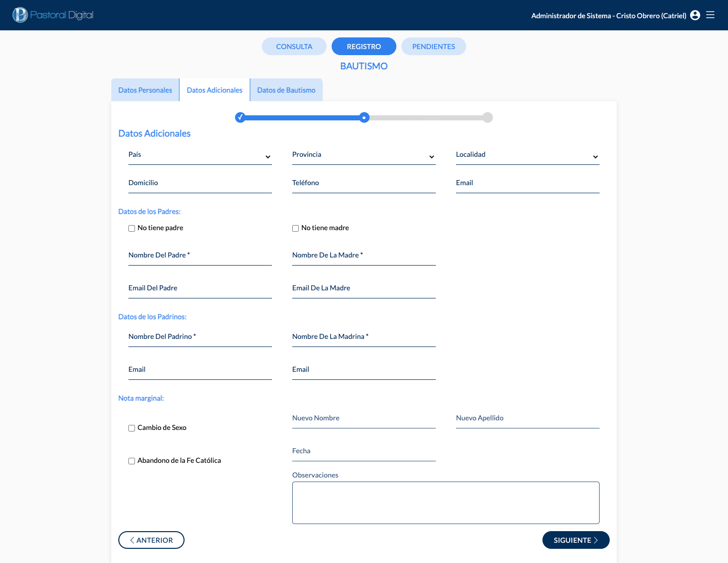Focus the Fecha field

(x=364, y=452)
